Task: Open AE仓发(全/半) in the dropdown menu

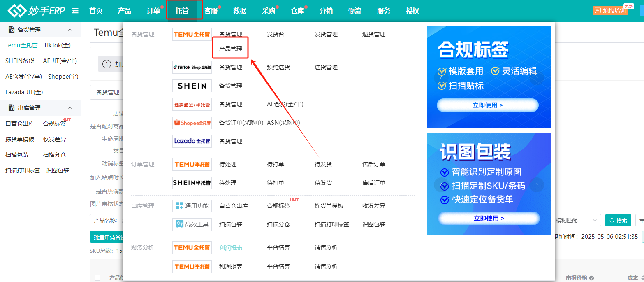Action: (x=285, y=104)
